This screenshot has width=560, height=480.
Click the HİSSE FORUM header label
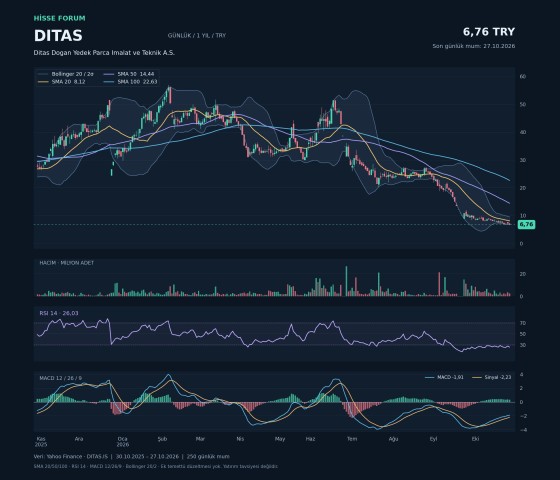tap(60, 18)
